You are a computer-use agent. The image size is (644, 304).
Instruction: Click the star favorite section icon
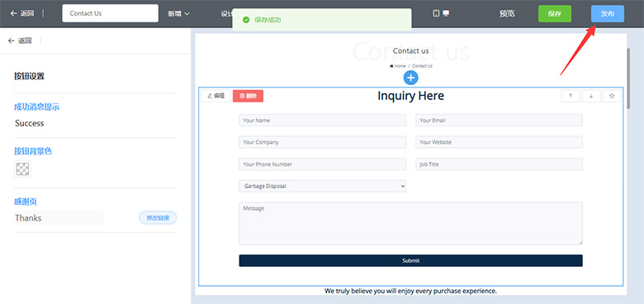click(612, 96)
